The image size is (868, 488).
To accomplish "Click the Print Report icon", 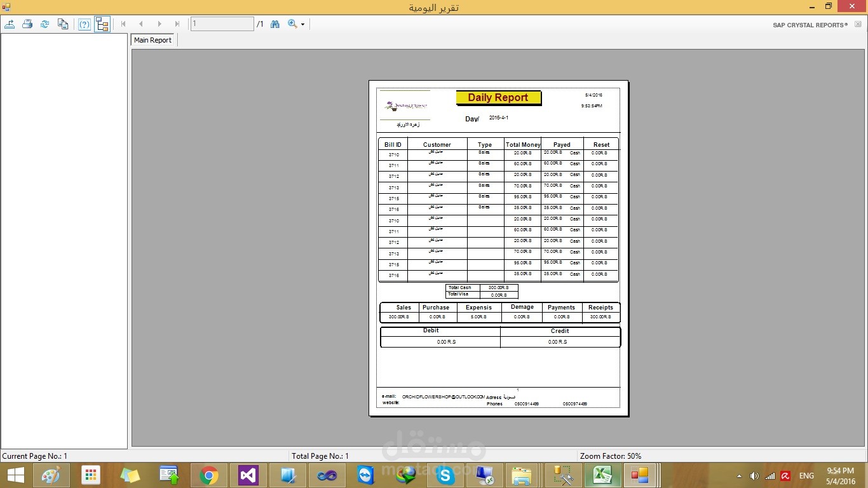I will (27, 24).
